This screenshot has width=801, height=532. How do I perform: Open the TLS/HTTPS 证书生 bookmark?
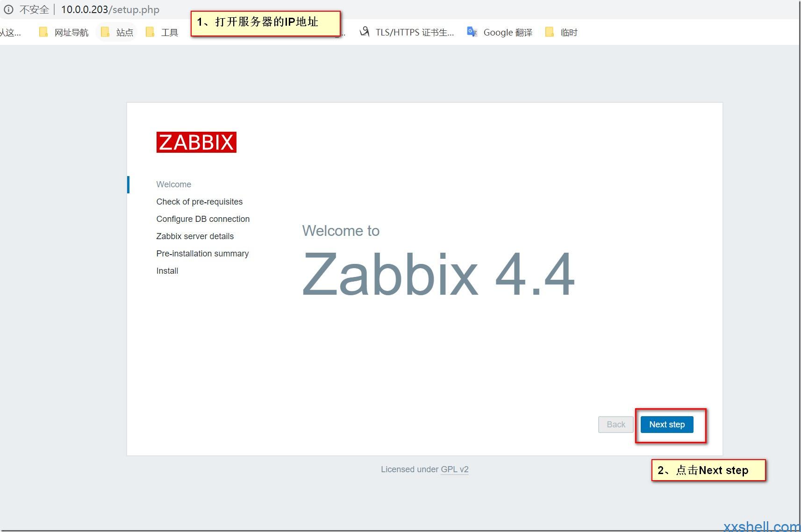407,32
